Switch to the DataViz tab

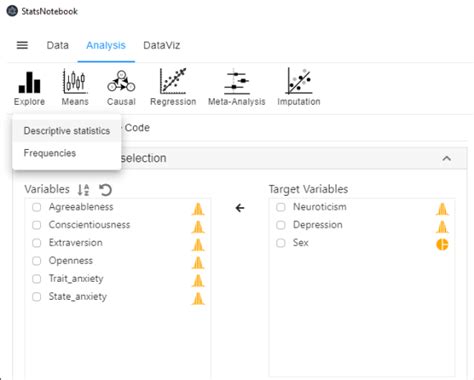[x=162, y=45]
